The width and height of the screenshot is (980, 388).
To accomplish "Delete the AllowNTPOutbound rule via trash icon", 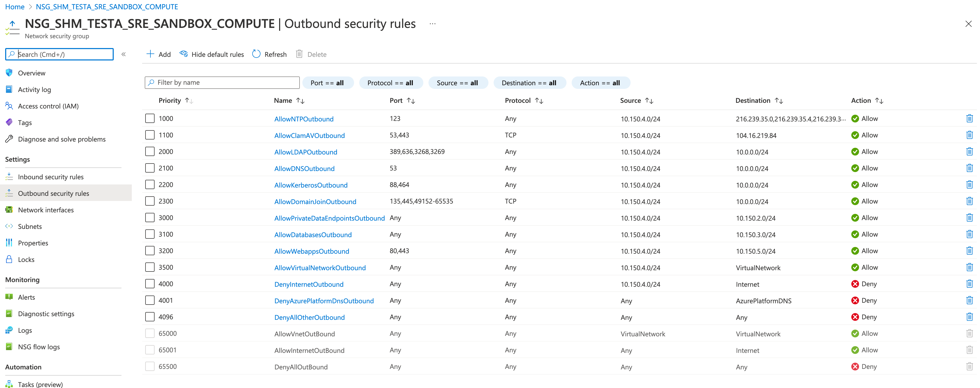I will [969, 118].
